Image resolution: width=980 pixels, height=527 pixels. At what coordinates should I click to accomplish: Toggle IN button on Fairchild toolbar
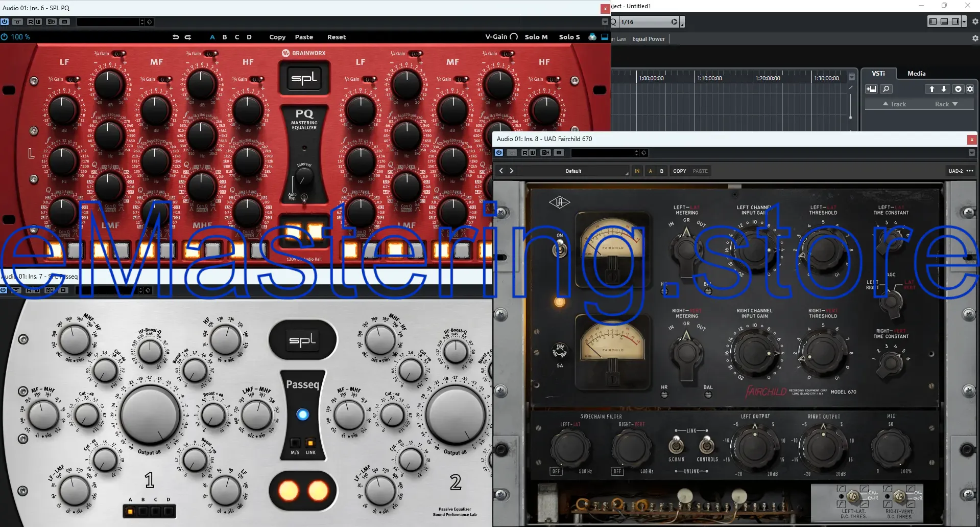pos(637,171)
